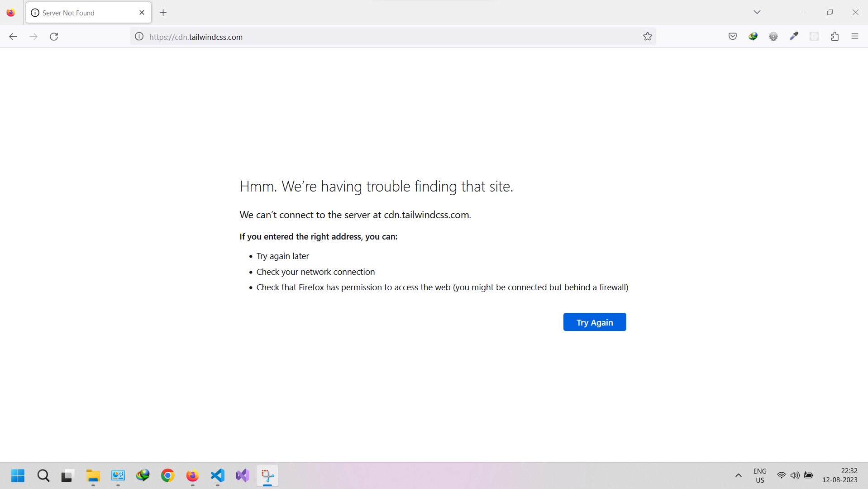Expand hidden tray icons with the chevron
The height and width of the screenshot is (489, 868).
point(738,475)
